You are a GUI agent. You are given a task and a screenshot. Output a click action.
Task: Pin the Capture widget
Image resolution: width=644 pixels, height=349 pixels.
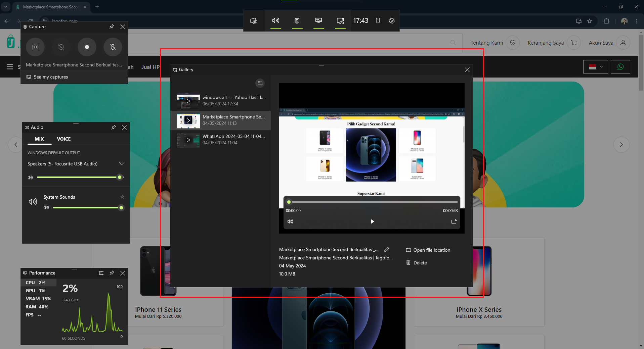(x=112, y=27)
